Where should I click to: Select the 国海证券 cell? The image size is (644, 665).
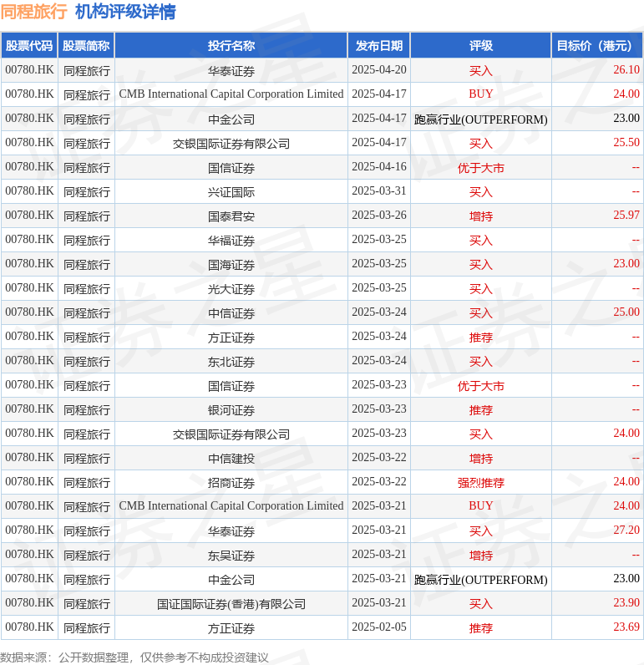point(231,264)
